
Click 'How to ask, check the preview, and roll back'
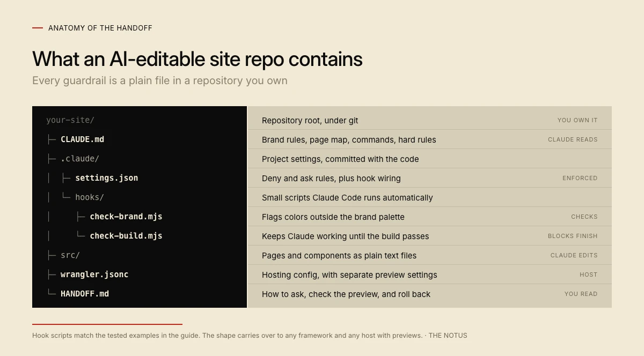click(x=346, y=294)
